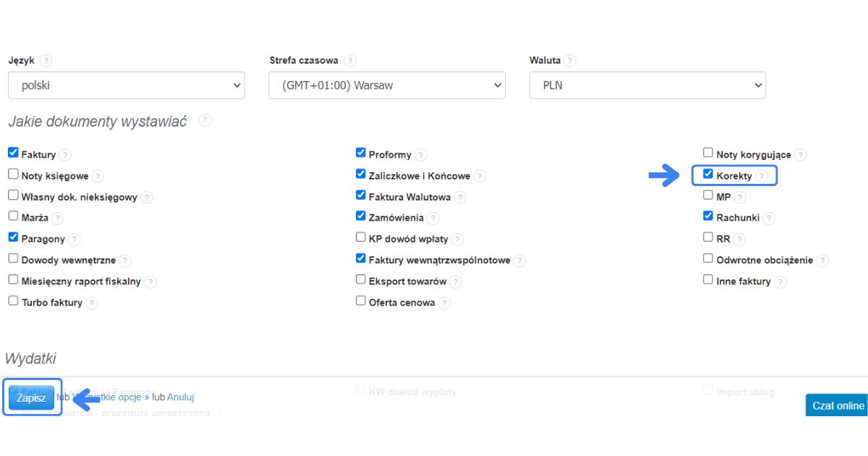Toggle the Korekty checkbox

click(x=708, y=174)
